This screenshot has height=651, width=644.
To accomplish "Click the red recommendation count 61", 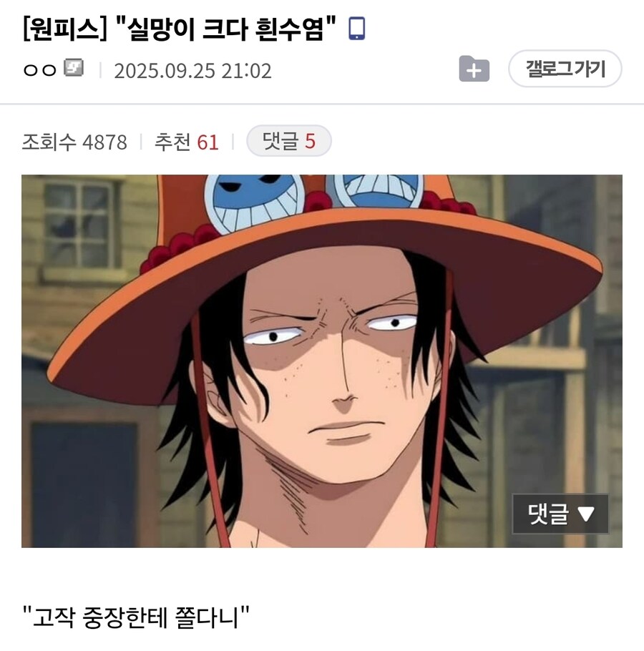I will [208, 142].
